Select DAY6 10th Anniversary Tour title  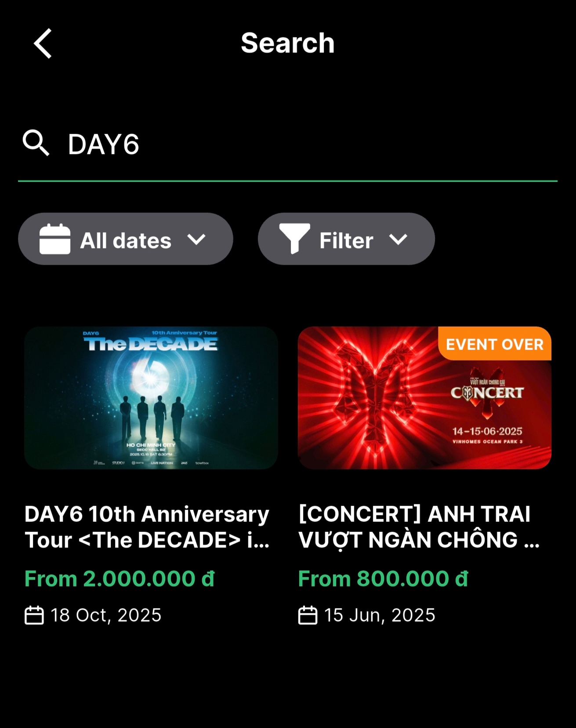(x=148, y=527)
